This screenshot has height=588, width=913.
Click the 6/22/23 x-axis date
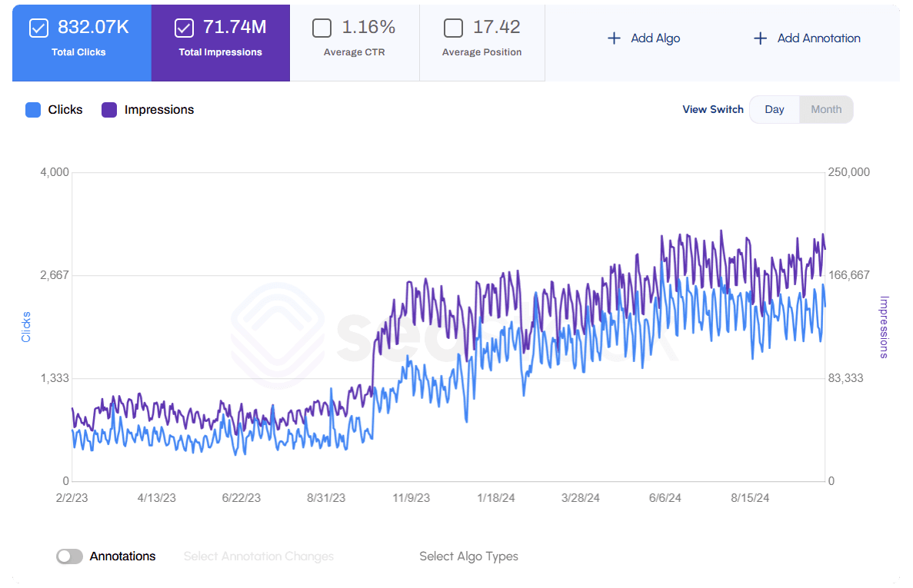pyautogui.click(x=241, y=498)
